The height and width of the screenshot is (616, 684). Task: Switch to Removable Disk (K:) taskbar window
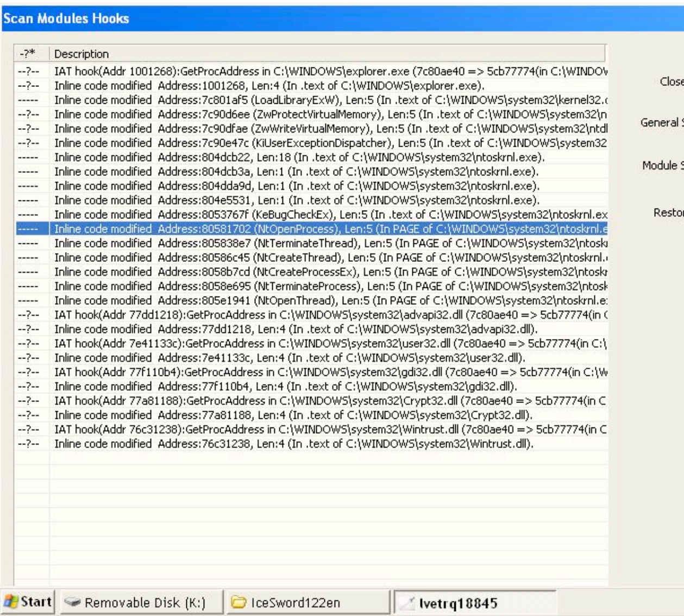[141, 602]
